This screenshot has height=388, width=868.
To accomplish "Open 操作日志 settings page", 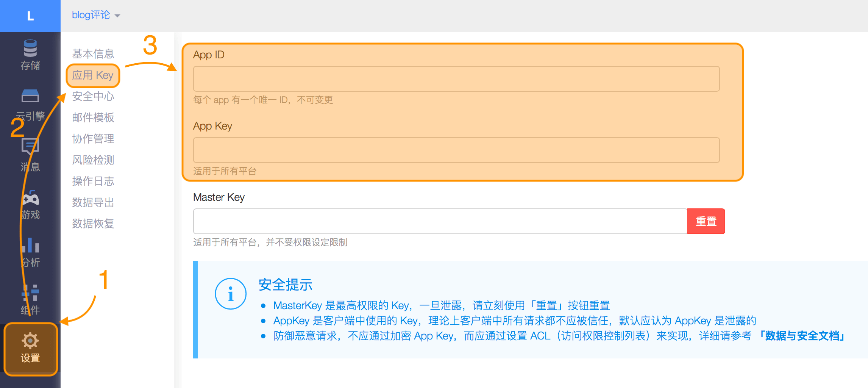I will coord(93,181).
